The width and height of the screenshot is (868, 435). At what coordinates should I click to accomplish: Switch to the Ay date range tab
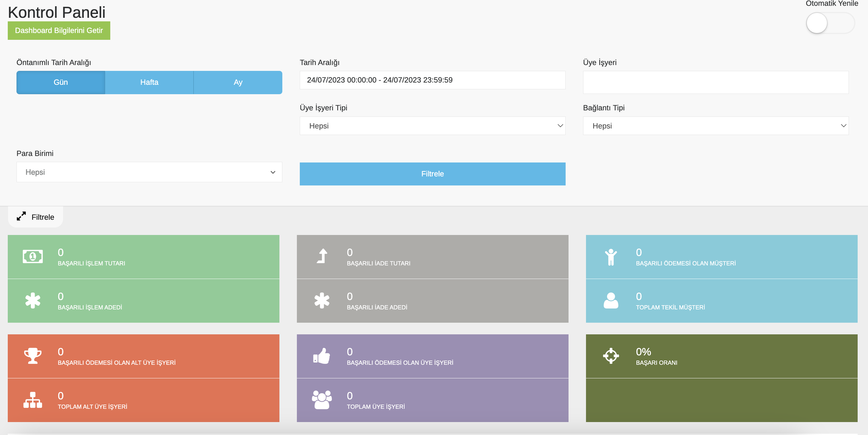[x=238, y=82]
